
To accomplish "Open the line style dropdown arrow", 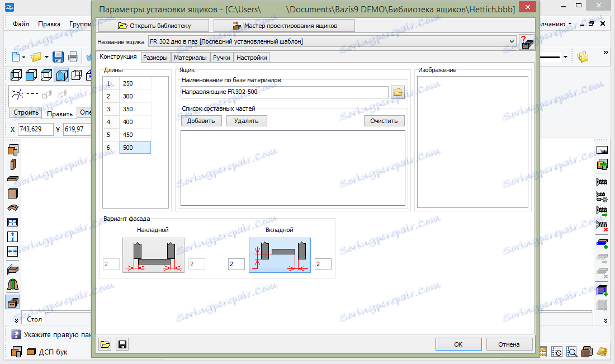I will click(565, 57).
